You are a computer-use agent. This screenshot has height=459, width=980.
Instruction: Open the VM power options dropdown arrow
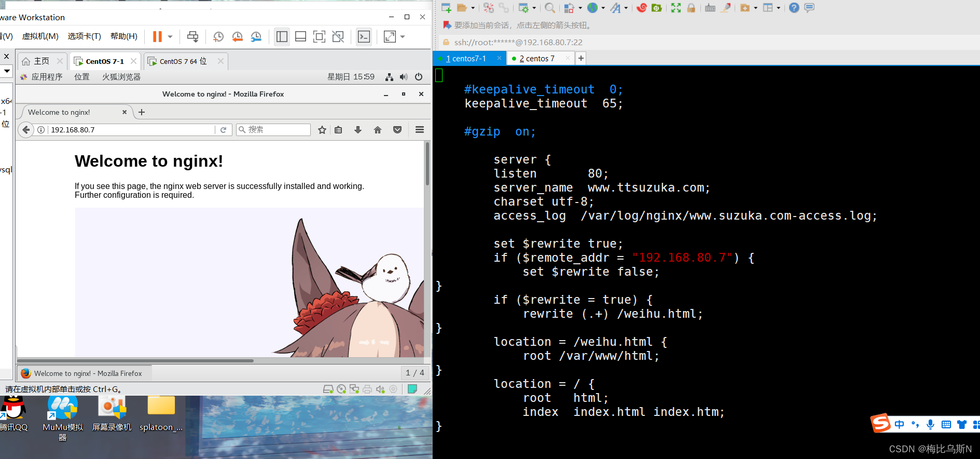coord(170,37)
